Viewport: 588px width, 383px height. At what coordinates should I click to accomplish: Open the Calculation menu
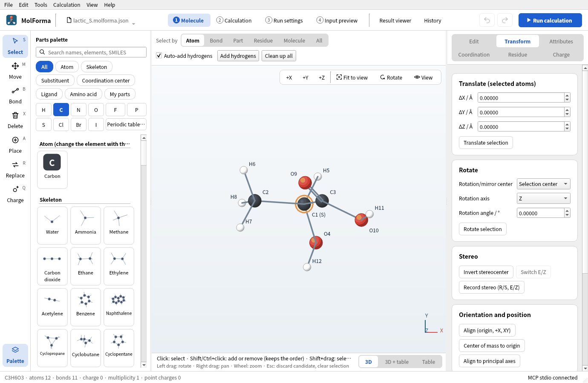tap(66, 5)
